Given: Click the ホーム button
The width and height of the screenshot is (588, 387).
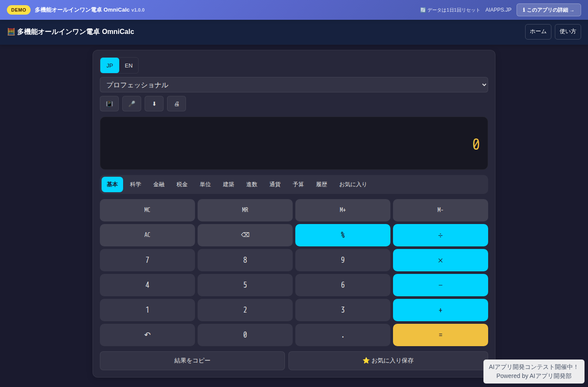Looking at the screenshot, I should point(538,32).
